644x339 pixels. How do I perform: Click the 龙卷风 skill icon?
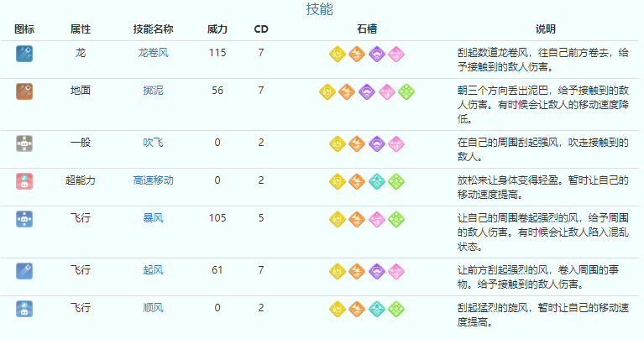click(x=24, y=53)
